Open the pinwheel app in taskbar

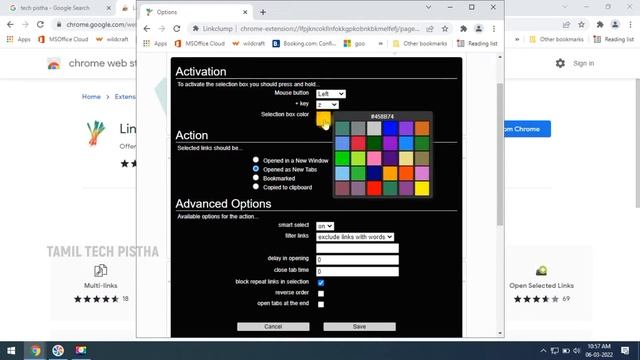pos(58,351)
